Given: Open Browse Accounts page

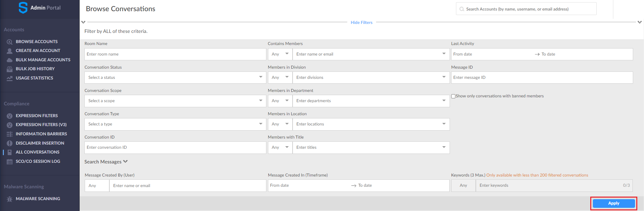Looking at the screenshot, I should 37,41.
